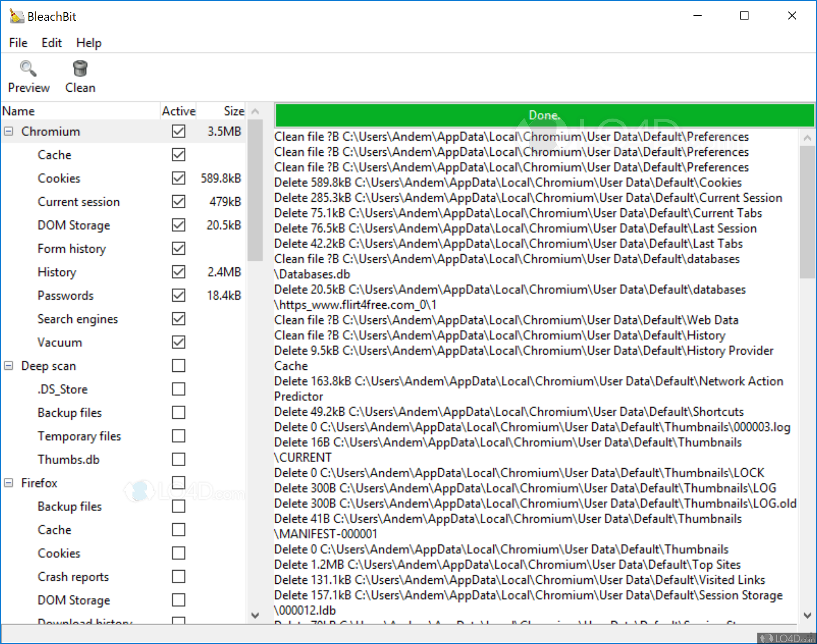Click log panel scroll-up arrow
Screen dimensions: 817x644
click(x=807, y=138)
